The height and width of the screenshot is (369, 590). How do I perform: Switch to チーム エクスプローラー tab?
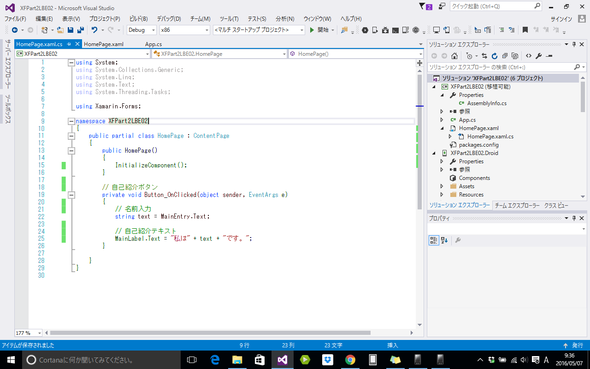click(x=517, y=205)
